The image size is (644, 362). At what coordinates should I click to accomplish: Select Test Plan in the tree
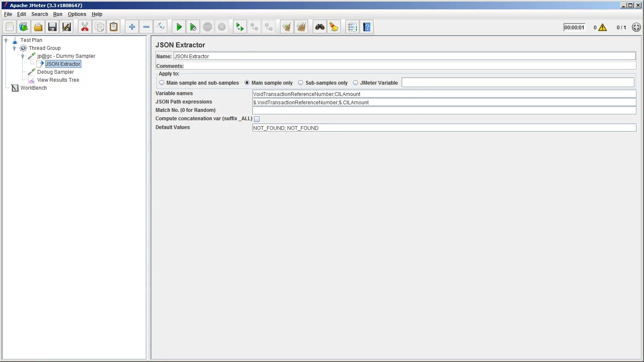click(x=31, y=40)
